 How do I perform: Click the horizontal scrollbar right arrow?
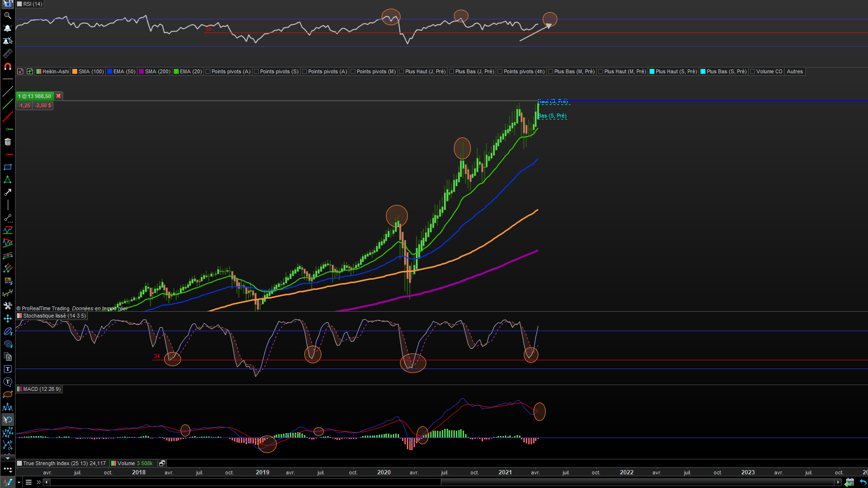tap(838, 482)
